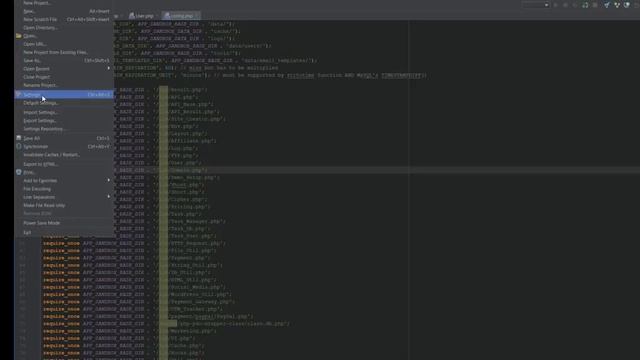The width and height of the screenshot is (640, 360).
Task: Click the 'Payment_Gateway.php' require line
Action: pos(139,302)
